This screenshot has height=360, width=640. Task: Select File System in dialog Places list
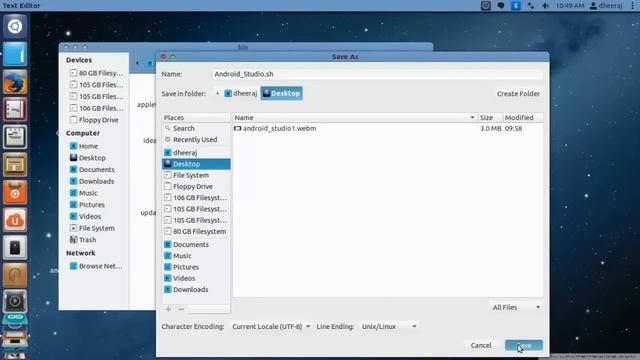coord(196,175)
